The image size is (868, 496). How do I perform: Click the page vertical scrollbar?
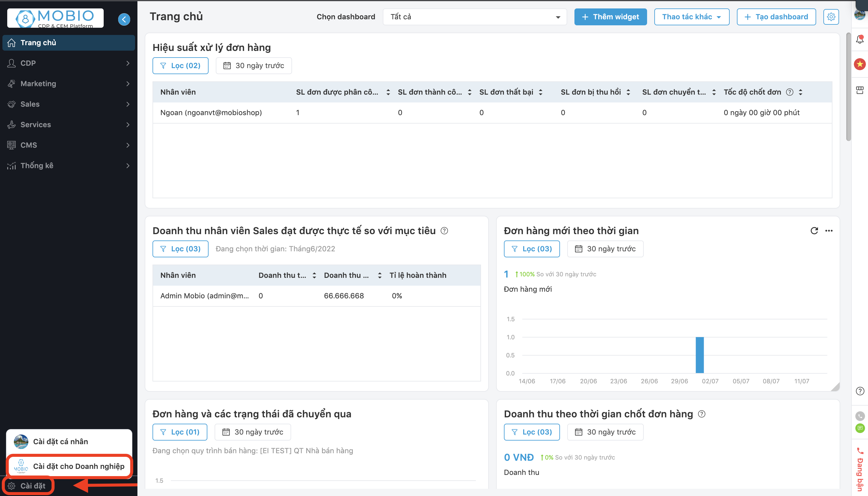tap(849, 86)
